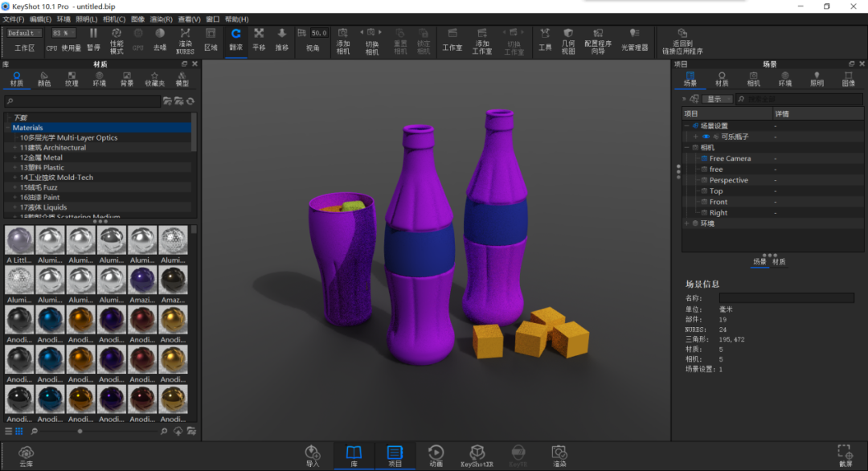Click the thumbnail size slider in library
The width and height of the screenshot is (868, 471).
[x=80, y=431]
